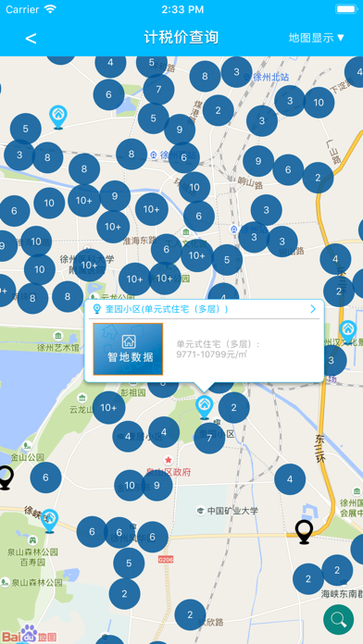Tap house pin near 徐州汉文化景区 label

pyautogui.click(x=348, y=332)
